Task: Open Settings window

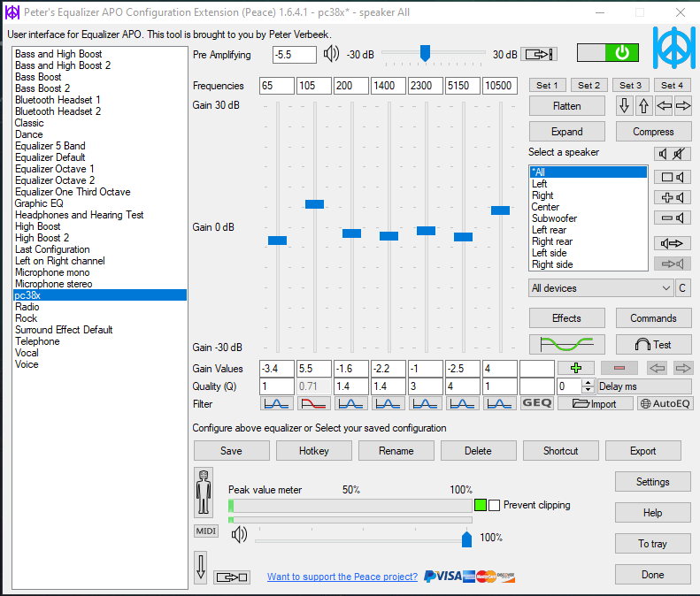Action: tap(653, 482)
